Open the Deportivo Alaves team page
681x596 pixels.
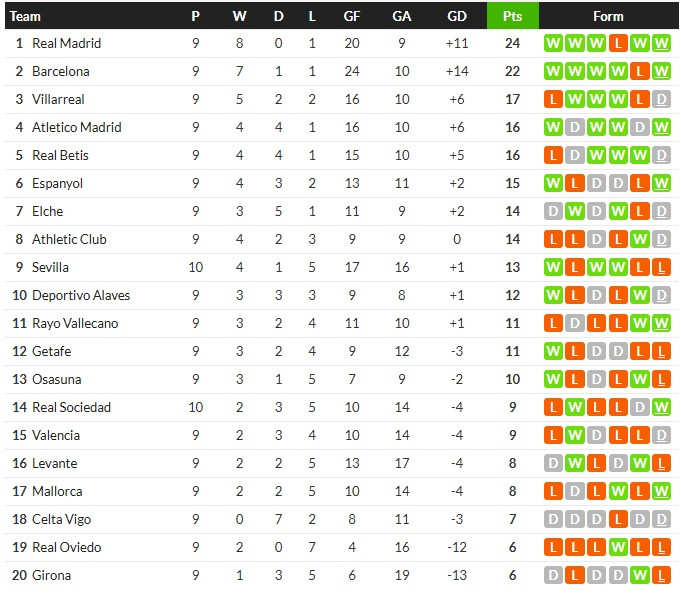(80, 296)
